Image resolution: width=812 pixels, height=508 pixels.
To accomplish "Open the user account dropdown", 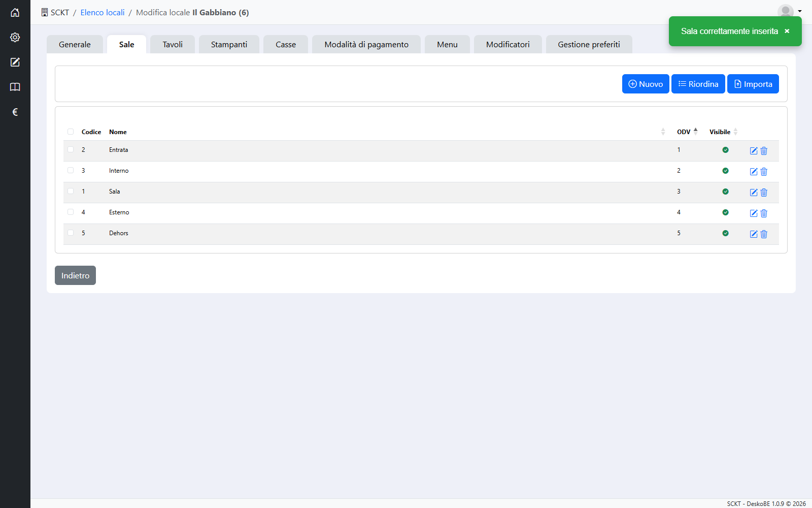I will click(790, 11).
